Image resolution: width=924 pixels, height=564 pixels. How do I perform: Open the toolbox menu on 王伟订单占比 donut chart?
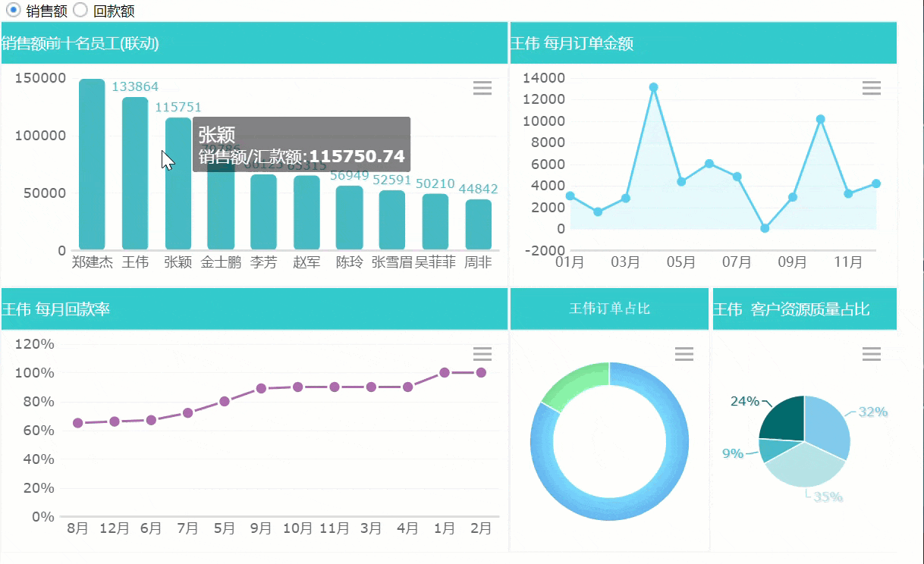click(x=684, y=354)
